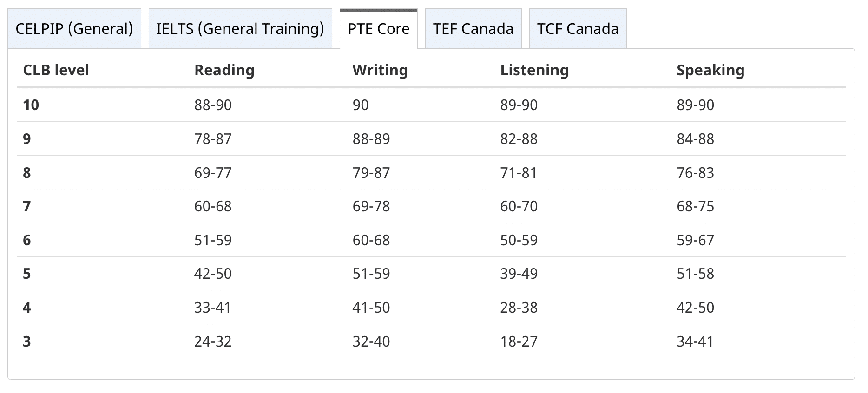The width and height of the screenshot is (868, 393).
Task: Open the TCF Canada tab
Action: [578, 29]
